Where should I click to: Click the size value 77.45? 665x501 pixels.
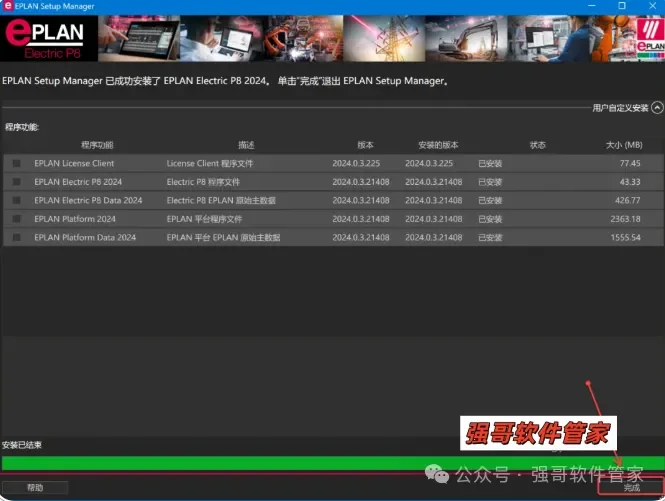point(630,163)
